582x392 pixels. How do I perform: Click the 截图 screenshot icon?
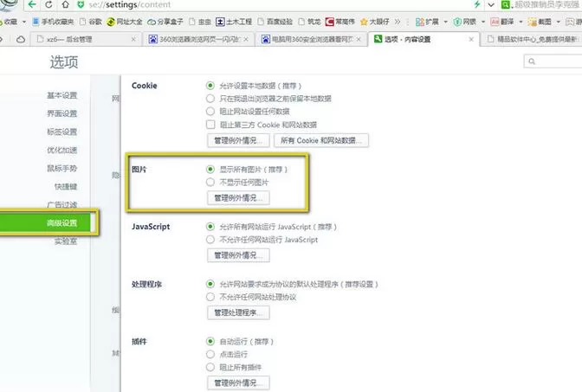(x=533, y=22)
